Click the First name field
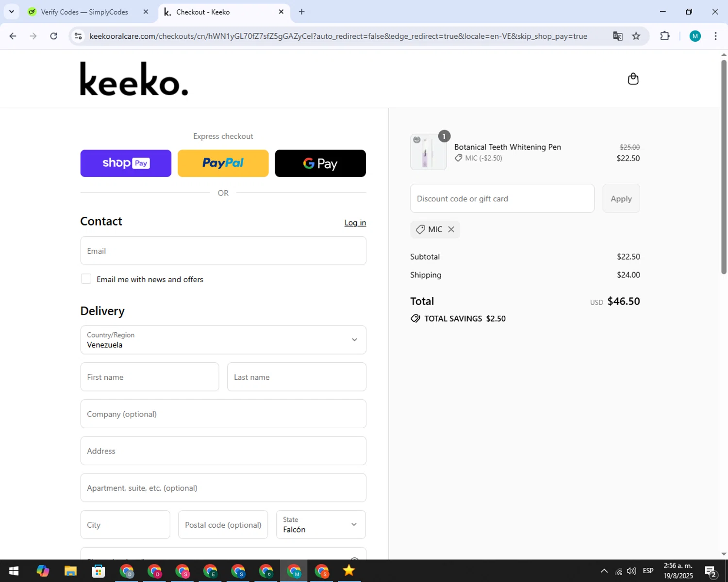Viewport: 728px width, 582px height. pos(150,377)
